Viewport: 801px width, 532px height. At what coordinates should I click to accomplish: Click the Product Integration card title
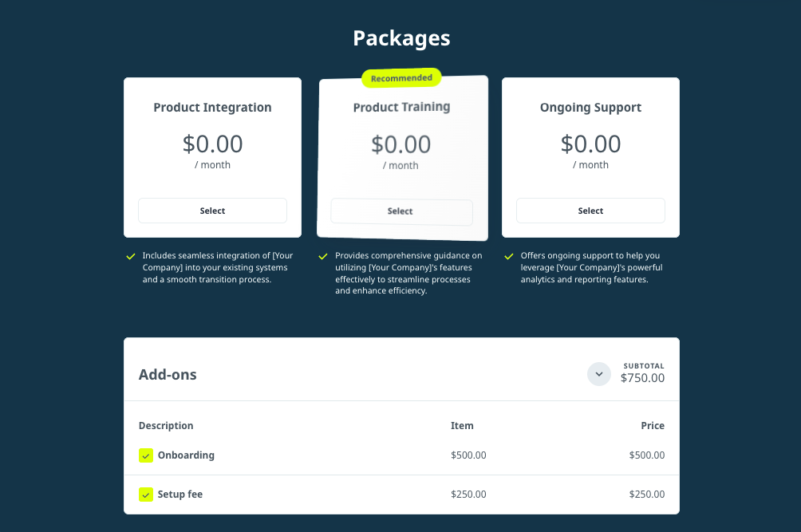point(212,108)
